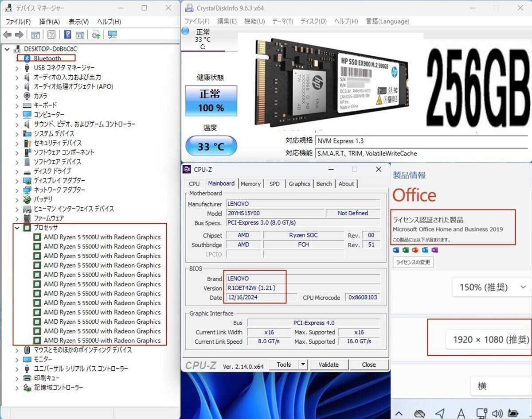Screen dimensions: 532x419
Task: Open the 横 orientation dropdown
Action: click(x=501, y=386)
